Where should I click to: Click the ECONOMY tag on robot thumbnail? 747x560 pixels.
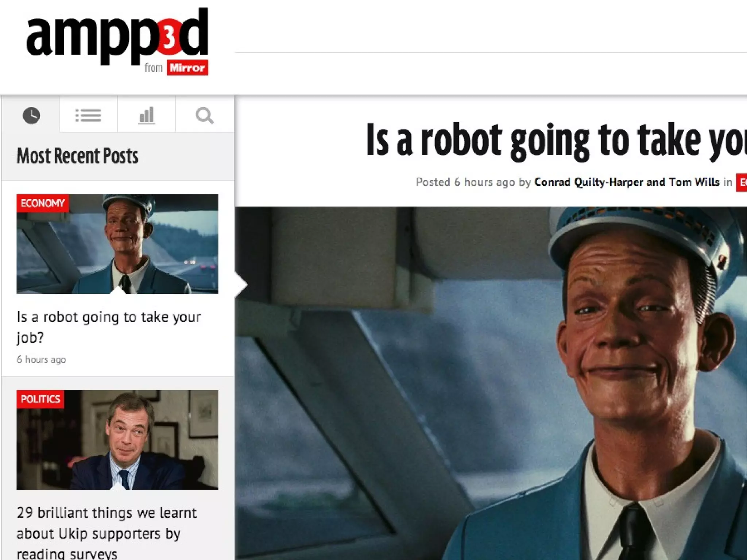pyautogui.click(x=42, y=203)
